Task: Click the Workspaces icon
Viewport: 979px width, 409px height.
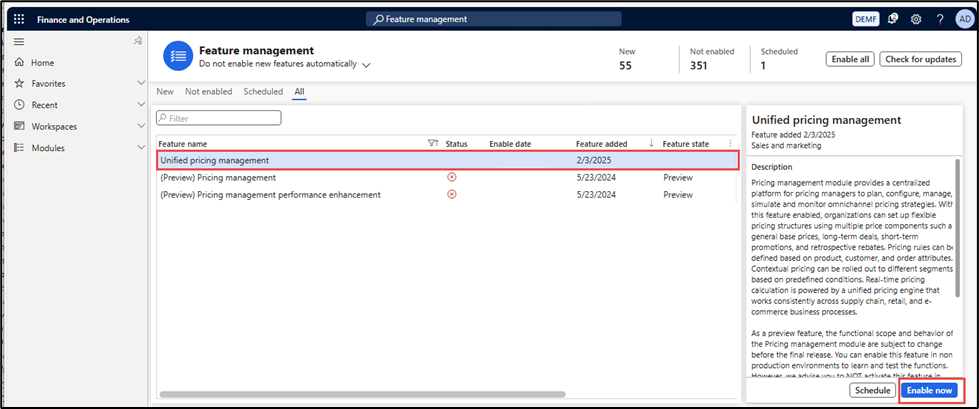Action: [19, 126]
